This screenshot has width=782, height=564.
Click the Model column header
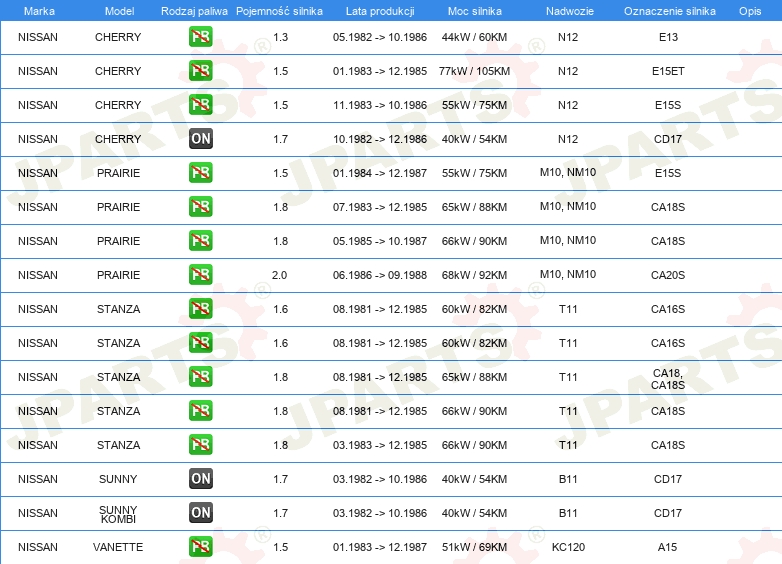coord(119,11)
